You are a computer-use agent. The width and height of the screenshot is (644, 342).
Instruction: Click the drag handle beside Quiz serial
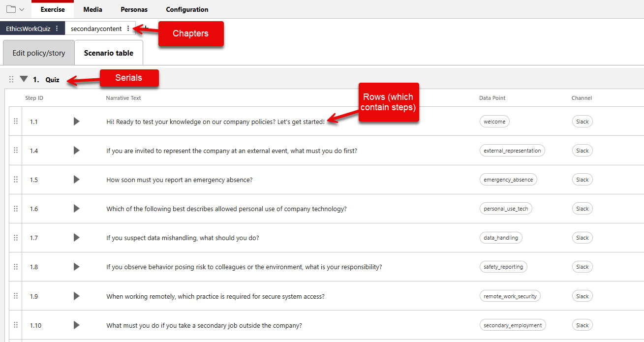pos(11,79)
